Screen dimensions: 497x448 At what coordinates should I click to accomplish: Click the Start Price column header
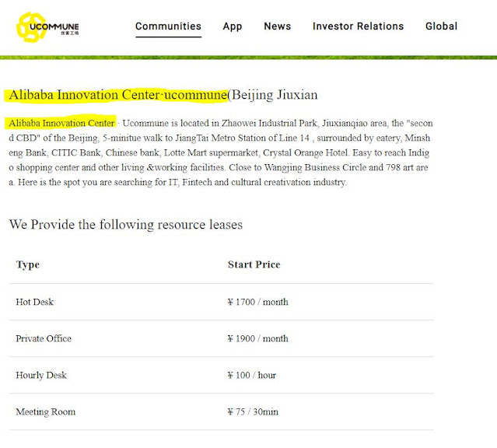click(254, 264)
